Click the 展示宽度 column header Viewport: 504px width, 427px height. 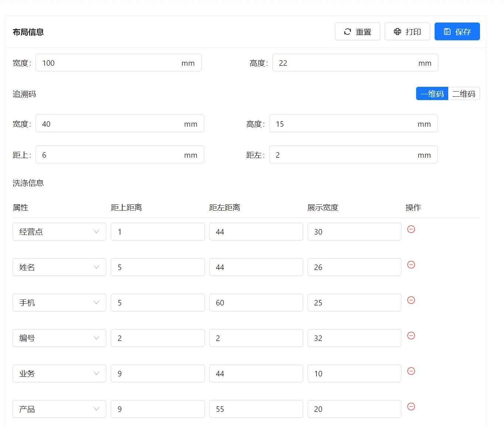click(x=323, y=208)
